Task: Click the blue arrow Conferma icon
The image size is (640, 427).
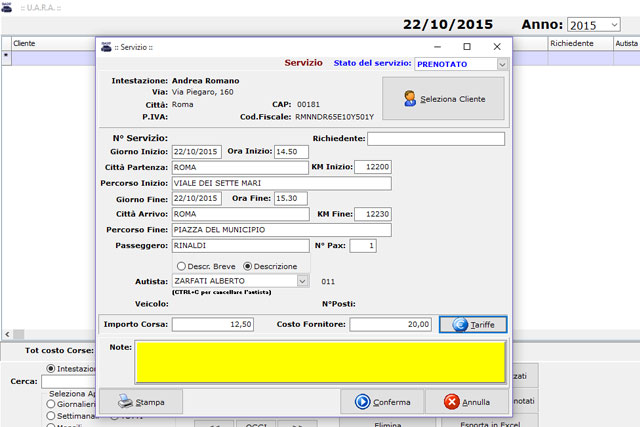Action: (362, 402)
